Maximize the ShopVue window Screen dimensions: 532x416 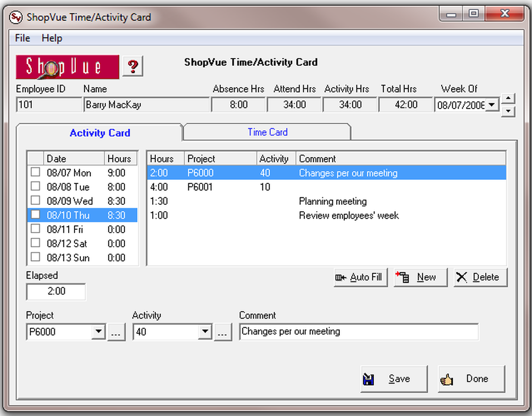tap(473, 14)
